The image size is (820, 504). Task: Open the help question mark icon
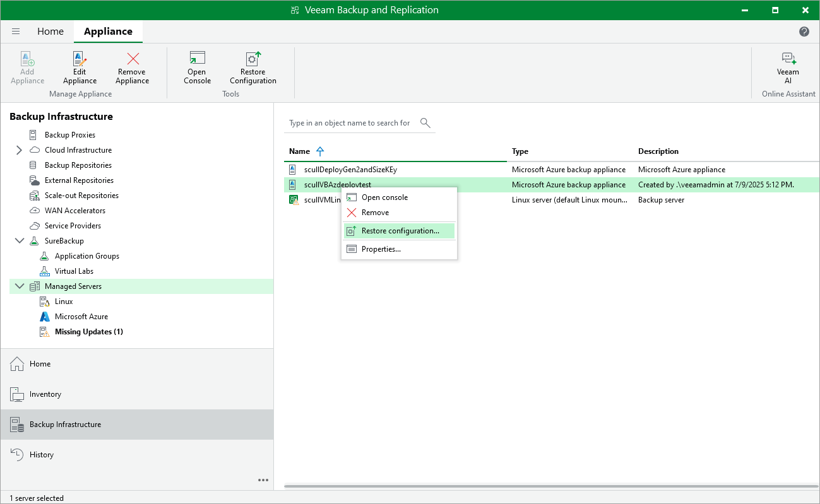pyautogui.click(x=804, y=32)
